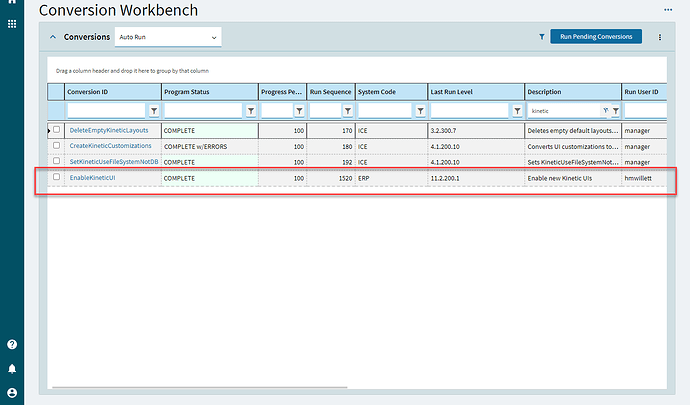Open the page ellipsis menu
The height and width of the screenshot is (405, 690).
[668, 10]
